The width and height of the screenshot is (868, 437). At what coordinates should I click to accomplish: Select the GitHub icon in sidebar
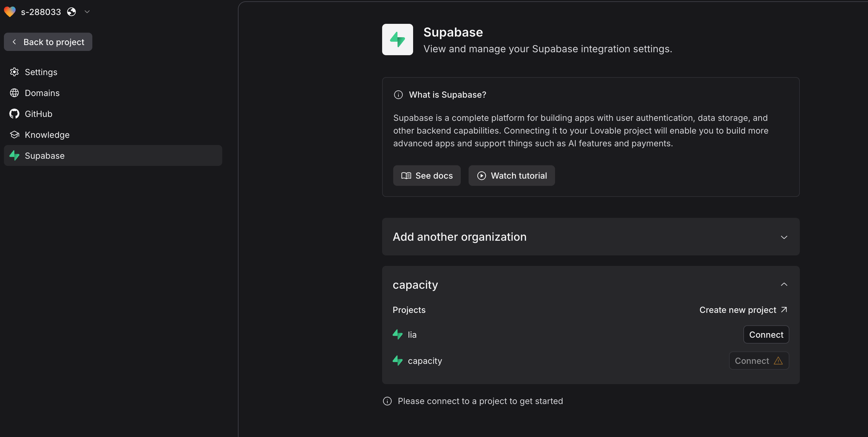click(14, 113)
